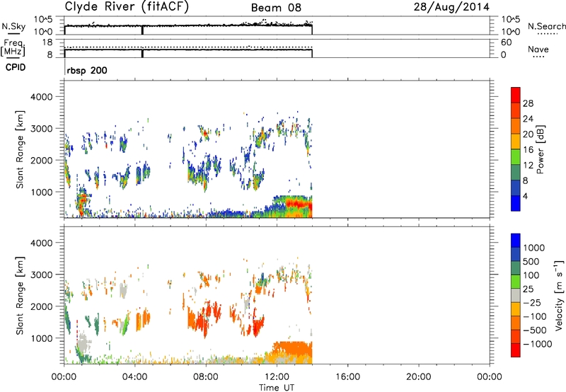The width and height of the screenshot is (566, 392).
Task: Click the "Time UT" axis title
Action: point(277,388)
